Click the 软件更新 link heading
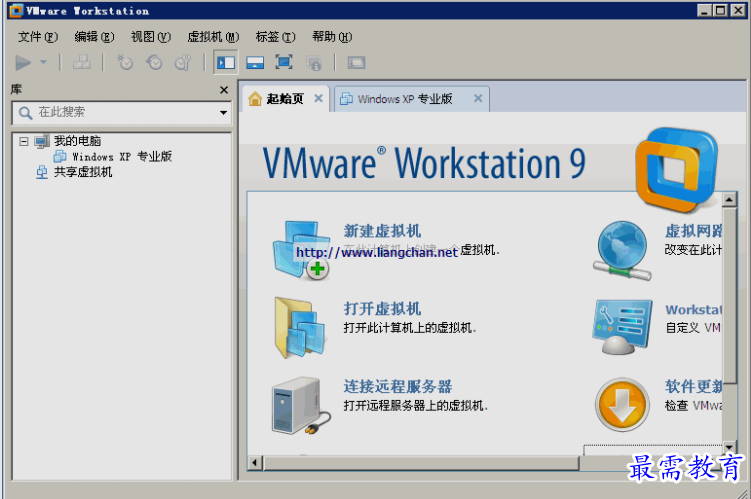 point(693,386)
